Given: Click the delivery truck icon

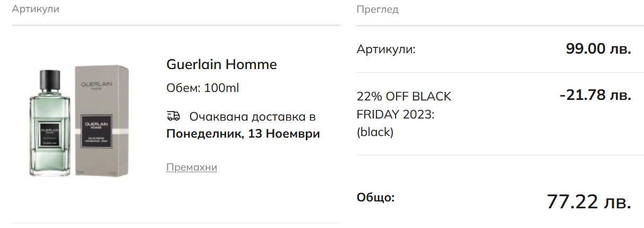Looking at the screenshot, I should (173, 116).
